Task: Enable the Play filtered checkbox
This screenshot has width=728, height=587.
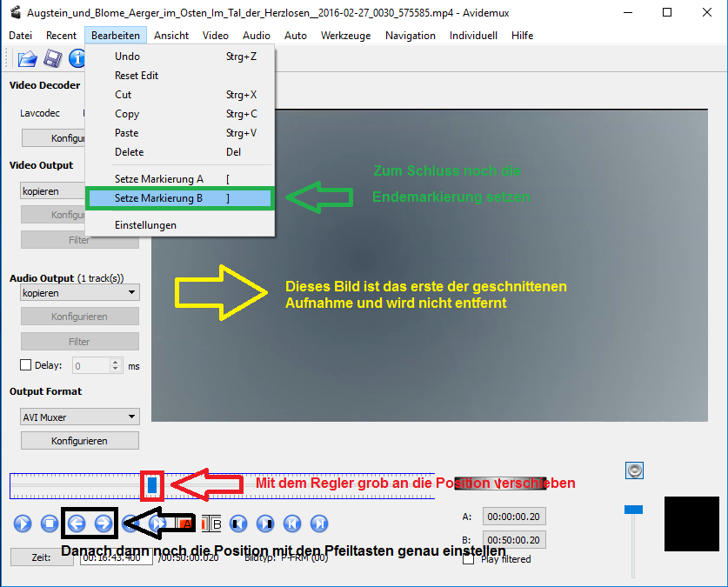Action: click(470, 559)
